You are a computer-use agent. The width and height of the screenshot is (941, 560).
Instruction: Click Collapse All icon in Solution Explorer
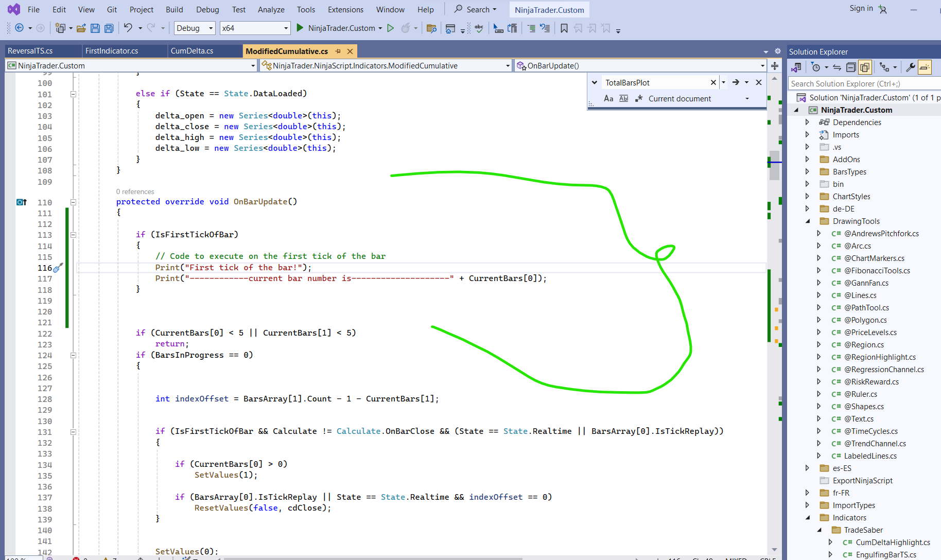tap(851, 67)
